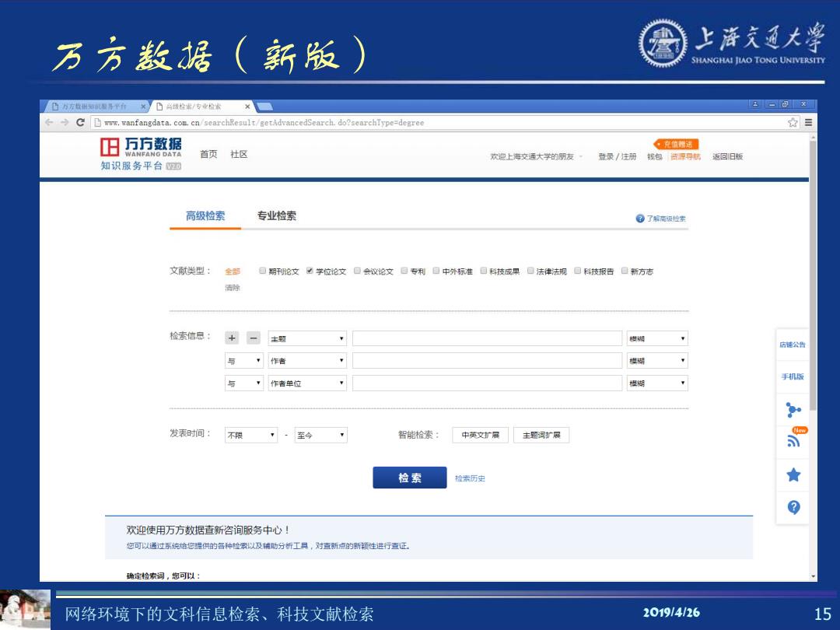Viewport: 840px width, 630px height.
Task: Close the 万方数据知识服务平台 browser tab
Action: pyautogui.click(x=143, y=107)
